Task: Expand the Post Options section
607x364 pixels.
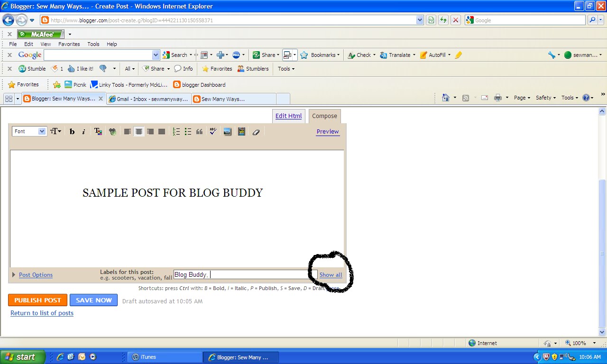Action: (x=36, y=274)
